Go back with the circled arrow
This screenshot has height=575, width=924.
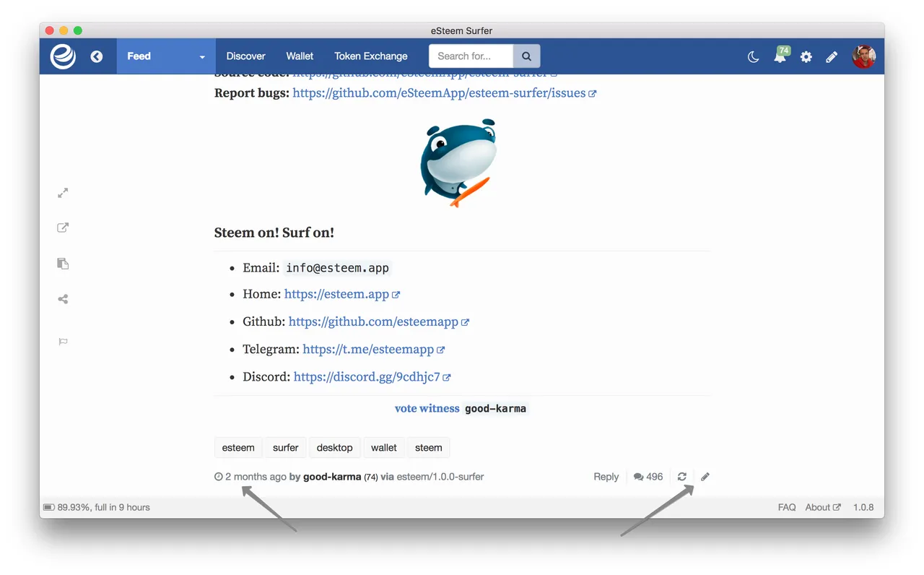pyautogui.click(x=97, y=56)
